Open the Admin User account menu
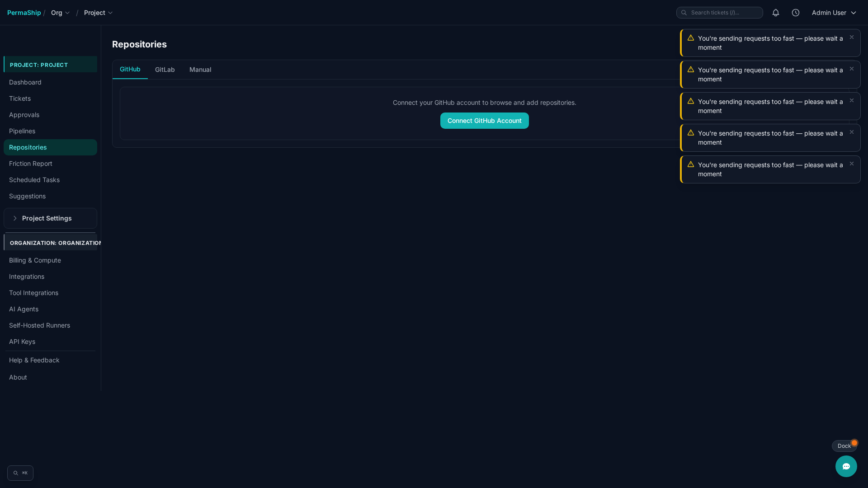 [x=834, y=13]
